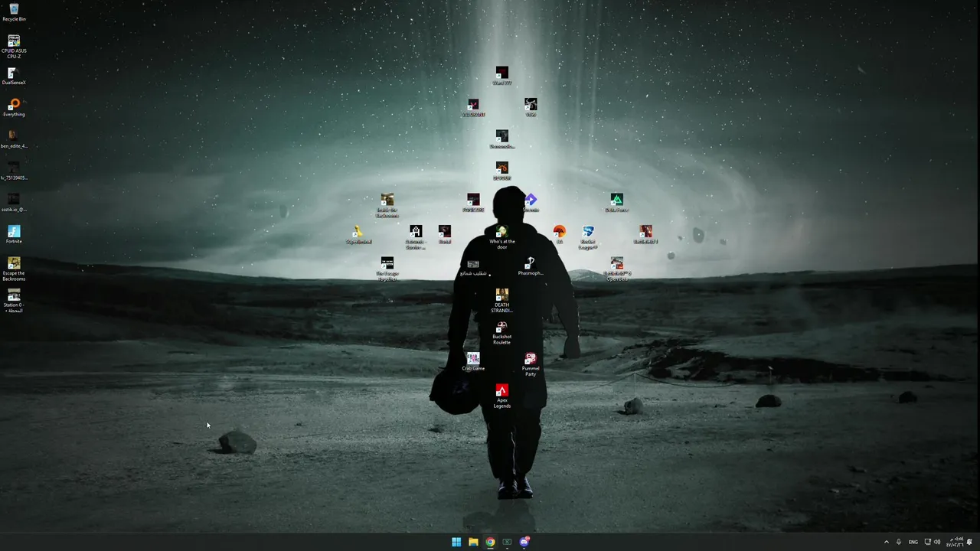The height and width of the screenshot is (551, 980).
Task: Select the Battlefield 6 Open Beta shortcut
Action: (616, 269)
